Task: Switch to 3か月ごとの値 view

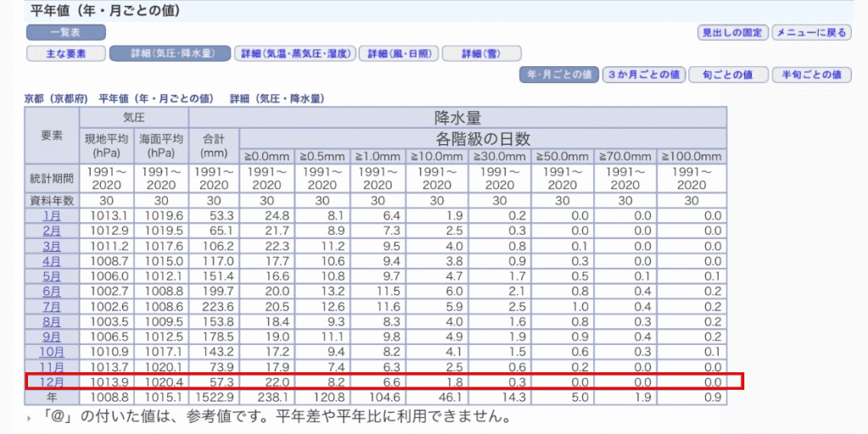Action: pos(644,75)
